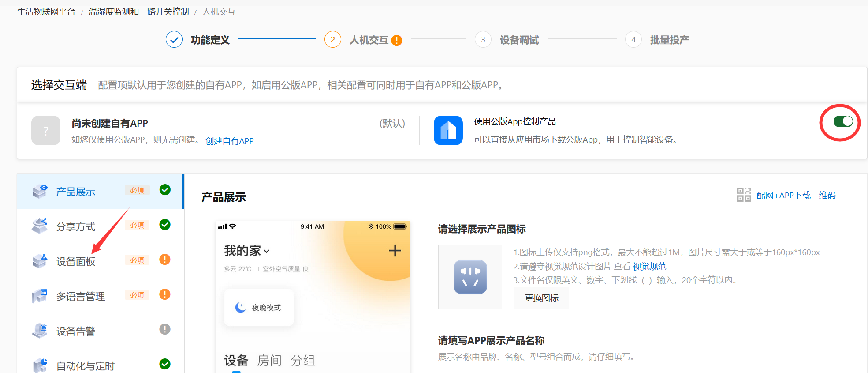
Task: Click the socket product icon thumbnail
Action: pyautogui.click(x=470, y=277)
